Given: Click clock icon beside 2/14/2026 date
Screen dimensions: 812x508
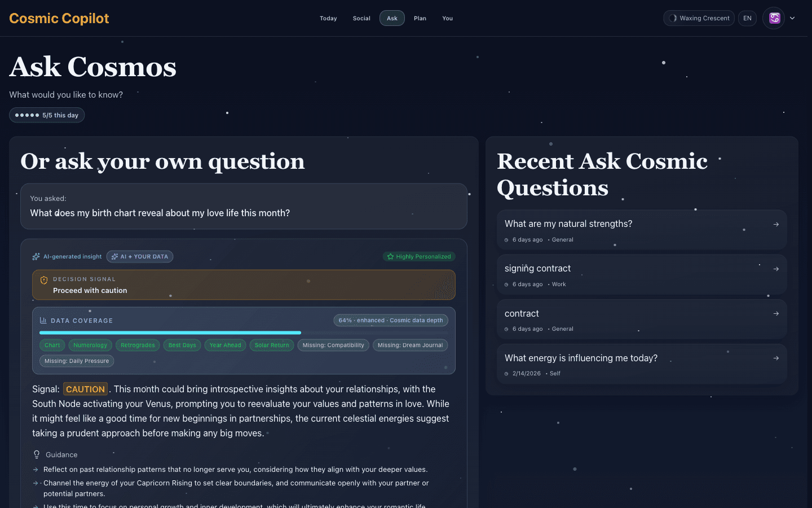Looking at the screenshot, I should [x=506, y=374].
